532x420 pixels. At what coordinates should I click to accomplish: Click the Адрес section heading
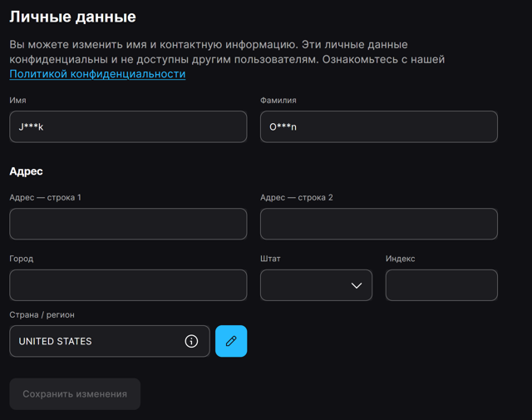point(26,171)
